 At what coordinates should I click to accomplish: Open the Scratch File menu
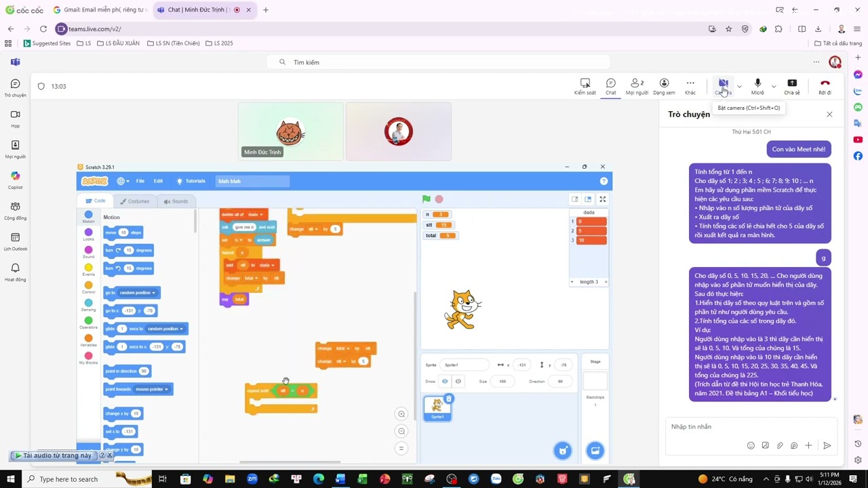pyautogui.click(x=140, y=181)
